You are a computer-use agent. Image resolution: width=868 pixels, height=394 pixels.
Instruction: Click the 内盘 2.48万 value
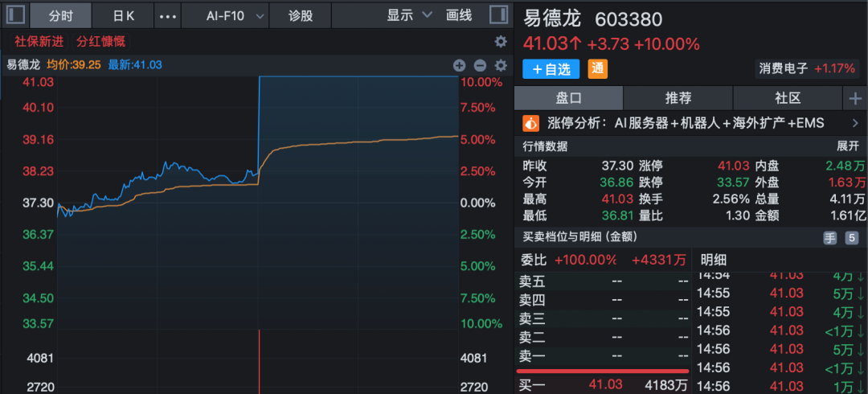click(845, 166)
